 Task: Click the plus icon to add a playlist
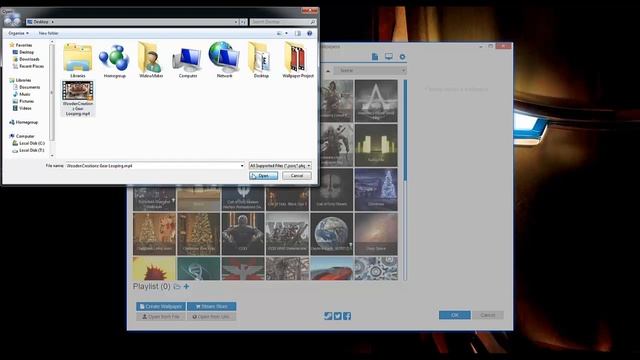(186, 287)
